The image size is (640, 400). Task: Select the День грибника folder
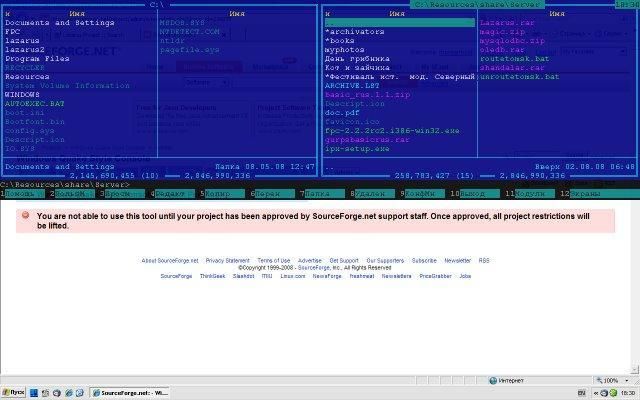pyautogui.click(x=357, y=59)
